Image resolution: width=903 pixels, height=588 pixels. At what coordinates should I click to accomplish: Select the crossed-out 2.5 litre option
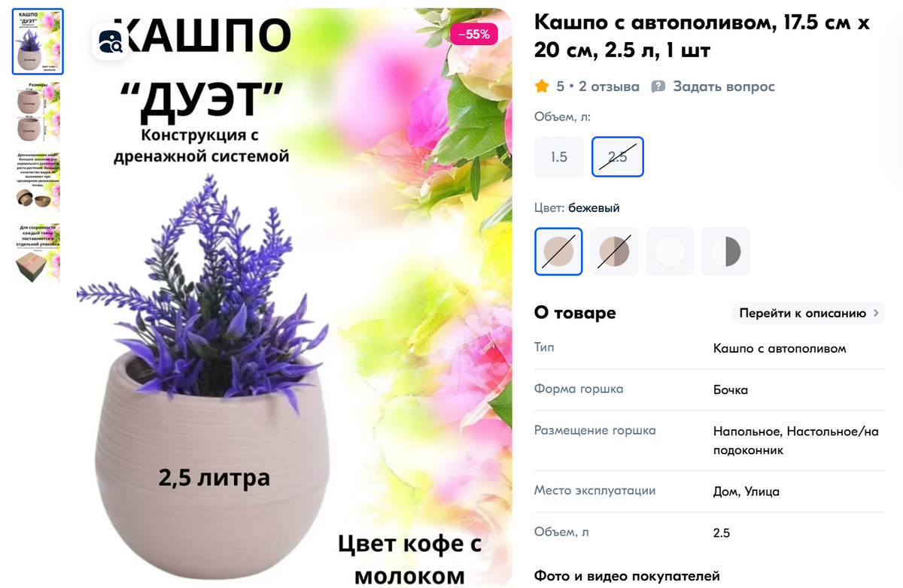tap(618, 157)
